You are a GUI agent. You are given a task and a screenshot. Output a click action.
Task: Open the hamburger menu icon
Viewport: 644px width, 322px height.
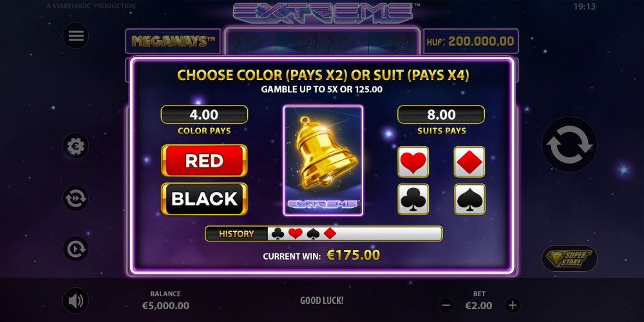pyautogui.click(x=75, y=35)
